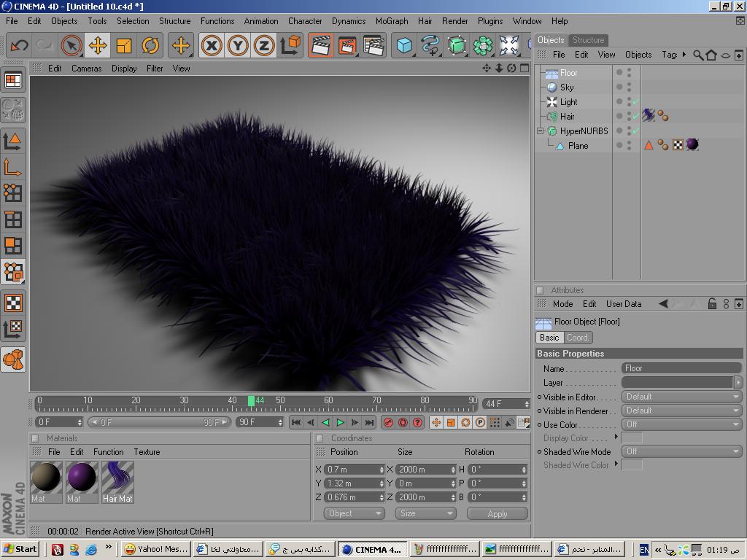Select the Edges mode icon
Screen dimensions: 747x560
(13, 219)
